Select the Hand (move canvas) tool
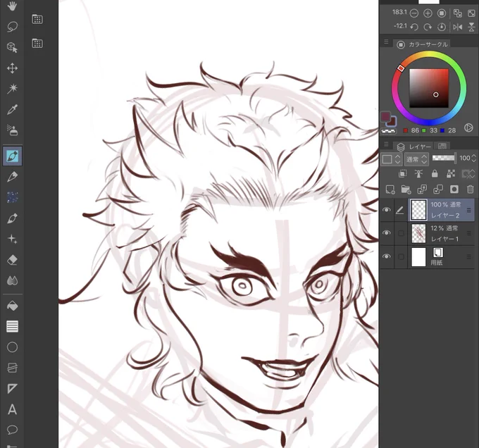 12,6
